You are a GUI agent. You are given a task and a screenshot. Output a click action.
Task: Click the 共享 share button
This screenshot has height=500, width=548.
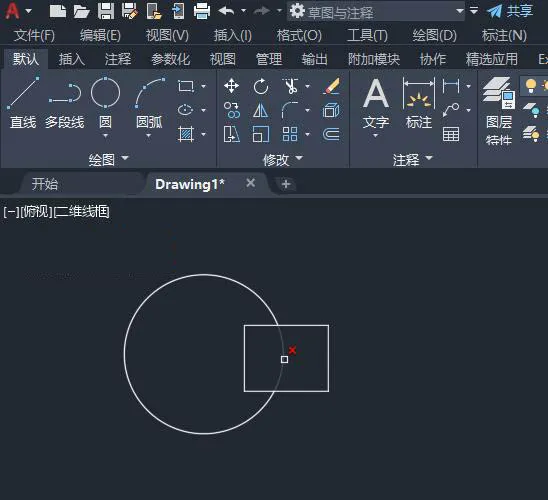click(x=510, y=11)
